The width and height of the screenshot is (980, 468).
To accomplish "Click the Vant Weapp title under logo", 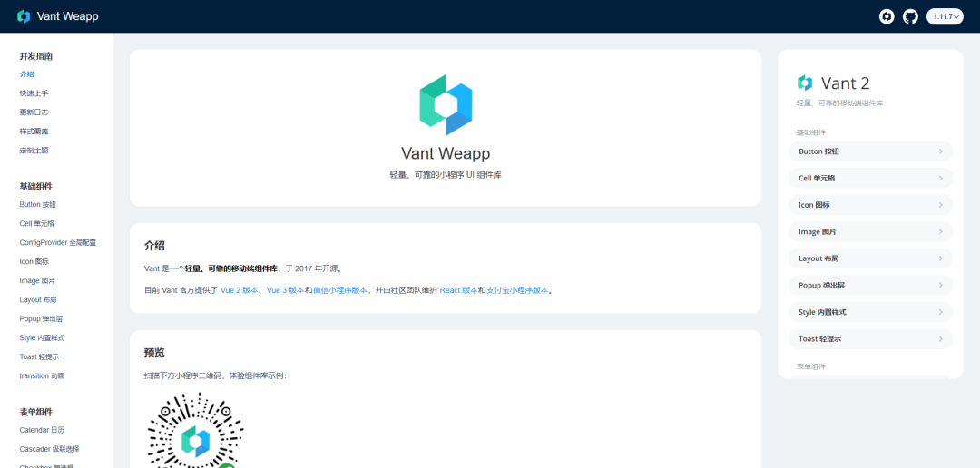I will tap(446, 153).
